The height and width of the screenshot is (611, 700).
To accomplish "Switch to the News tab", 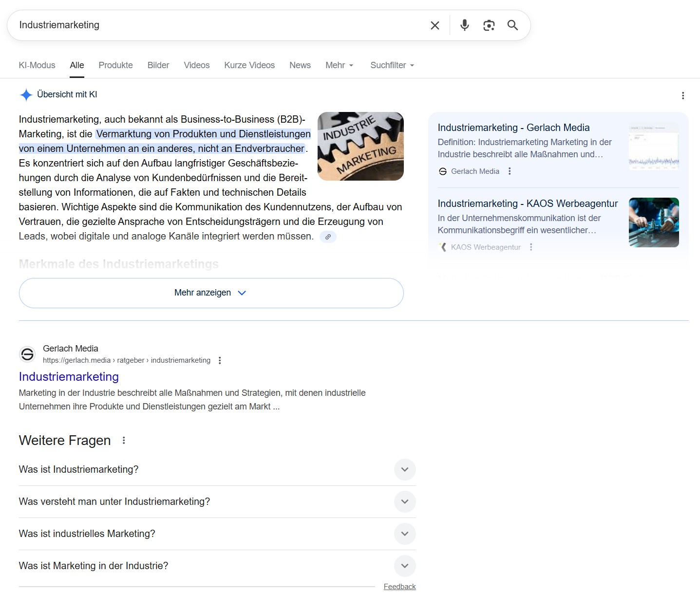I will [x=300, y=65].
